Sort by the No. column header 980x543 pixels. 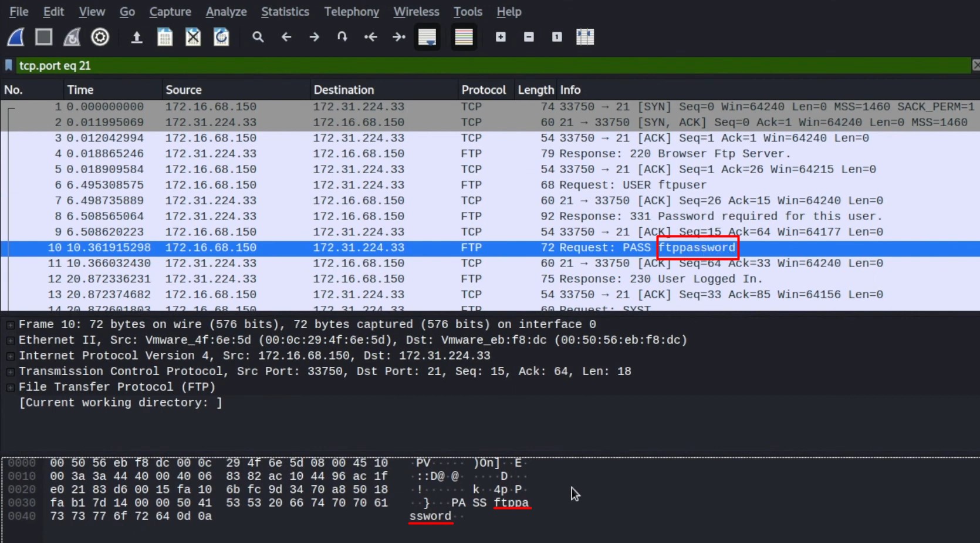point(32,90)
